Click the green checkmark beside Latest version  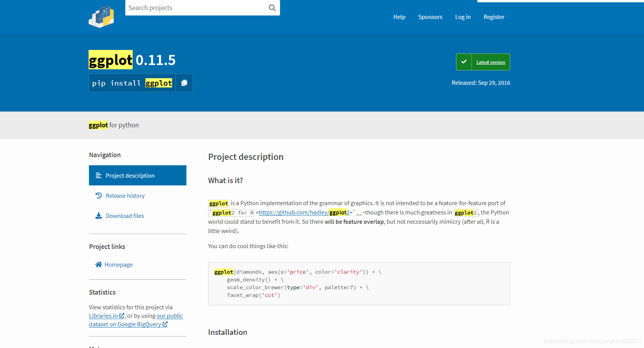click(464, 62)
